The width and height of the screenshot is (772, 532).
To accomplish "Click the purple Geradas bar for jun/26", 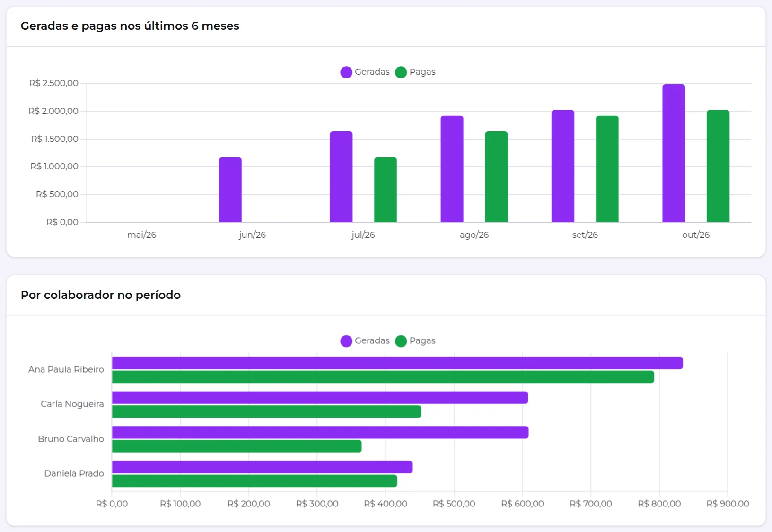I will [x=230, y=190].
